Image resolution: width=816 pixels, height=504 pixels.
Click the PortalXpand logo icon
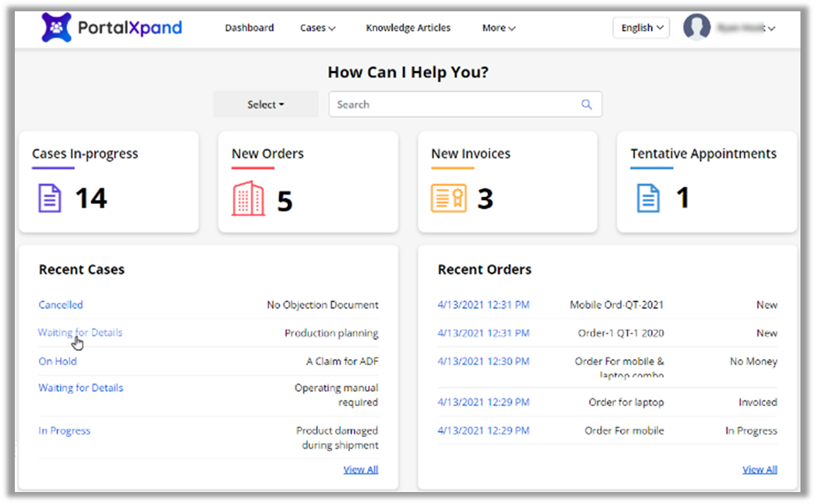(x=56, y=28)
